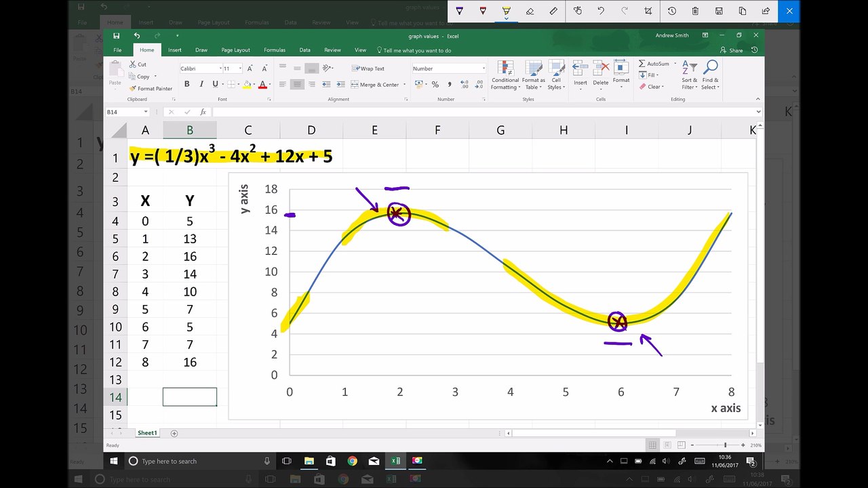Open the Copy dropdown arrow
Image resolution: width=868 pixels, height=488 pixels.
tap(155, 77)
